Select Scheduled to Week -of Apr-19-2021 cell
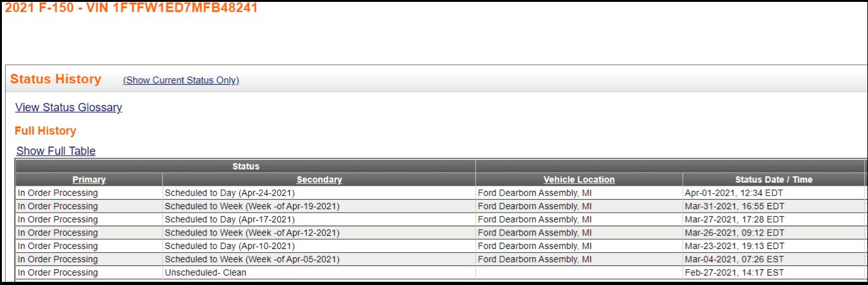Screen dimensions: 868x285 (319, 206)
